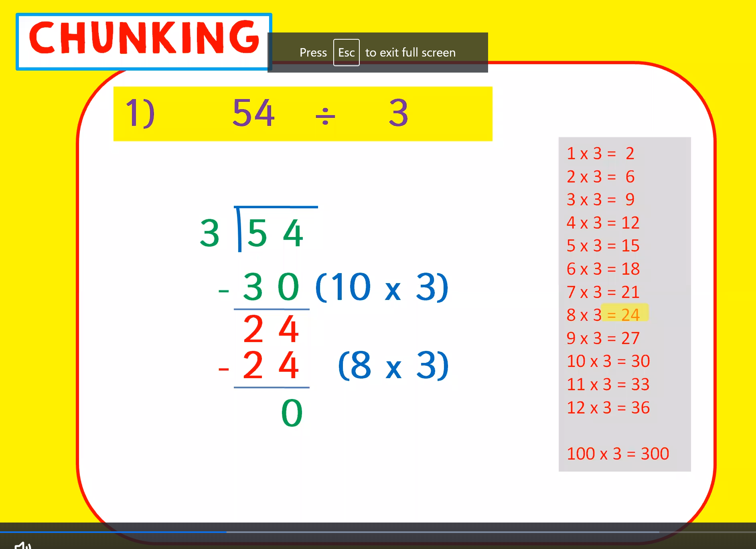Click the green dividend '54' under bracket
Viewport: 756px width, 549px height.
tap(275, 233)
